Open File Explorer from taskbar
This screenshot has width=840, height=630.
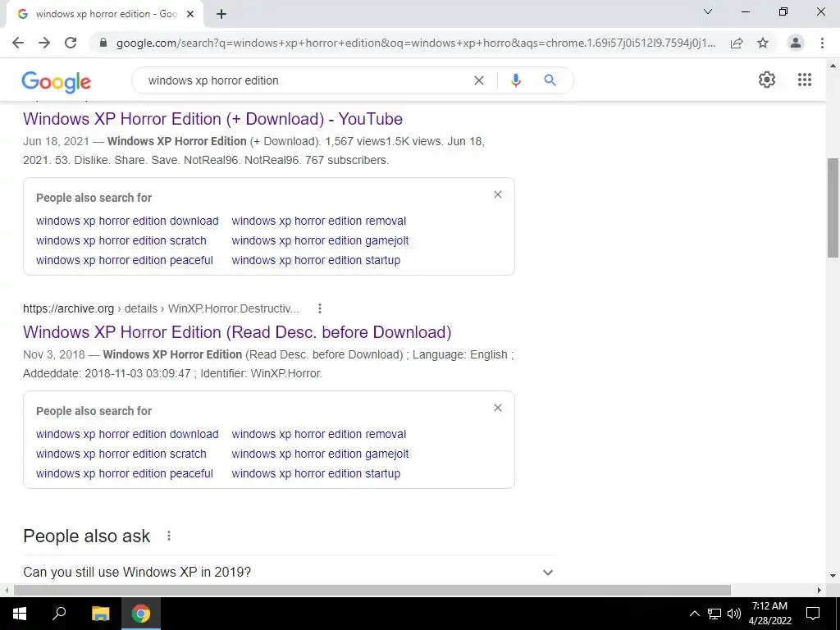click(100, 614)
